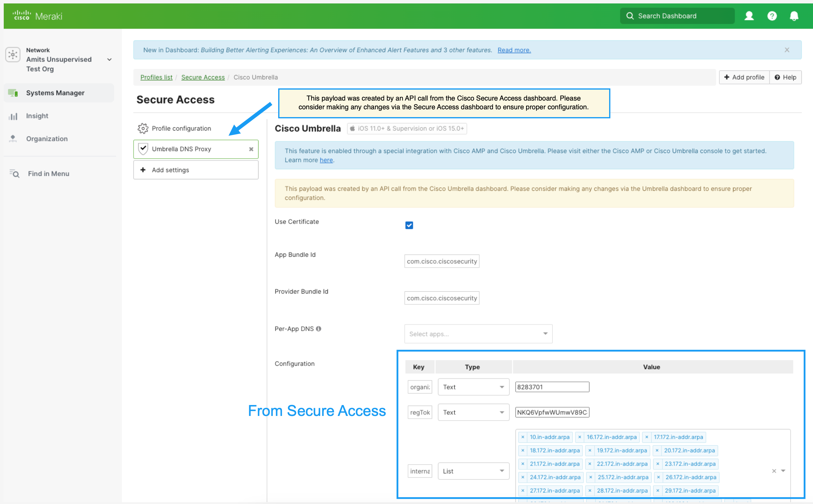Go to the Secure Access breadcrumb
Screen dimensions: 813x504
[203, 77]
